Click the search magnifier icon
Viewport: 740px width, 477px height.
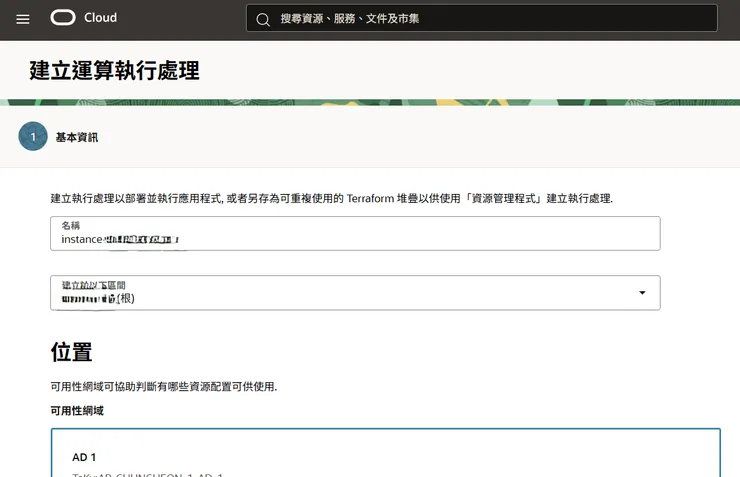pyautogui.click(x=263, y=19)
